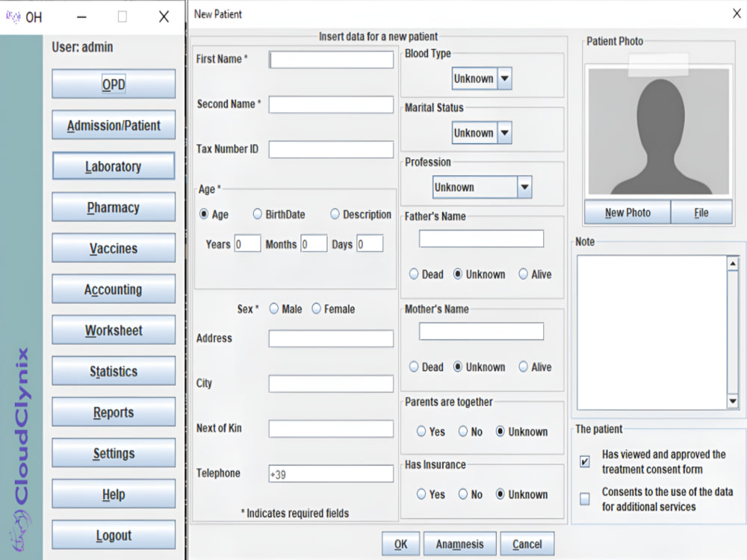Open the Statistics module

114,371
